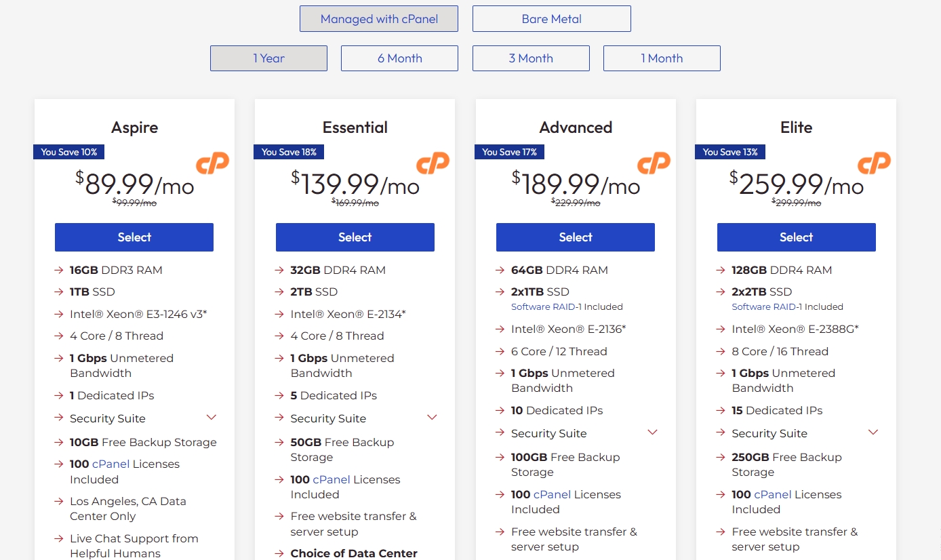The width and height of the screenshot is (941, 560).
Task: Choose the 1 Month billing term
Action: point(662,58)
